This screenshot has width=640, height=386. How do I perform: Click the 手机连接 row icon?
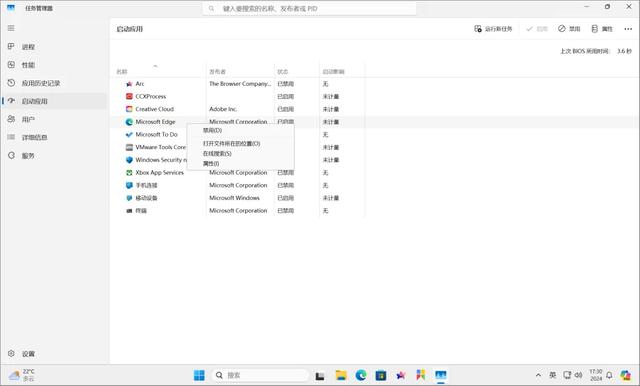129,185
